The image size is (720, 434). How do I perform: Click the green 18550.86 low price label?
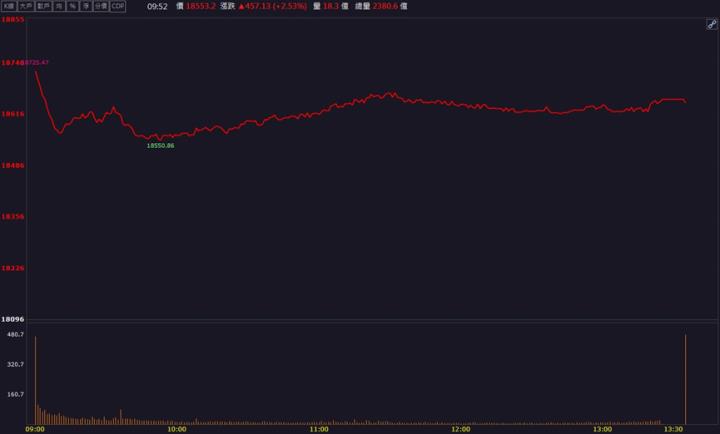[x=160, y=146]
